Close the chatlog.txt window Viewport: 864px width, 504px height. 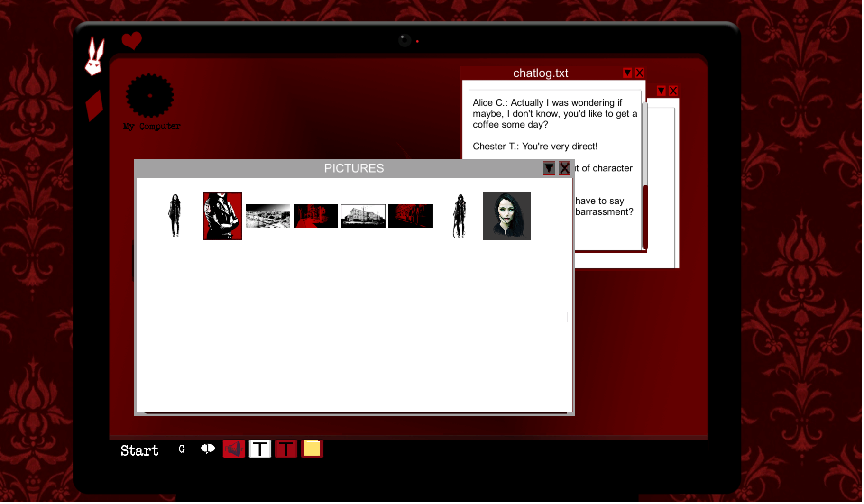click(640, 73)
